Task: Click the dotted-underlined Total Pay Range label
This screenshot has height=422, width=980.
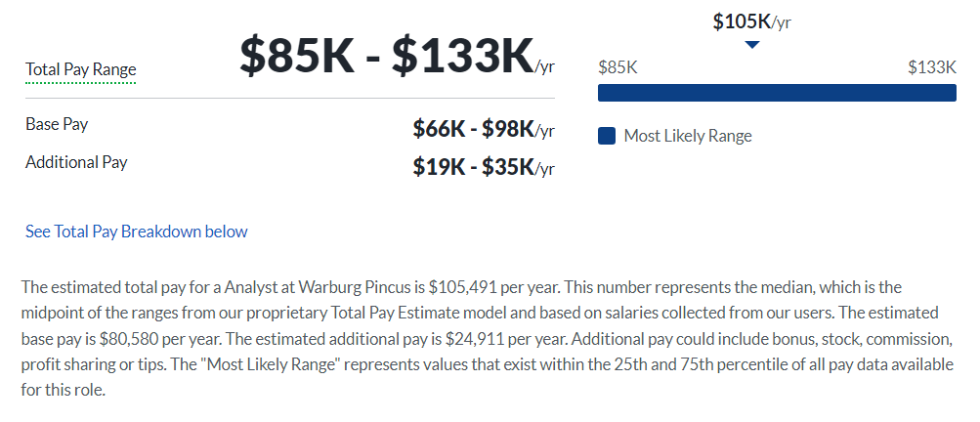Action: (81, 69)
